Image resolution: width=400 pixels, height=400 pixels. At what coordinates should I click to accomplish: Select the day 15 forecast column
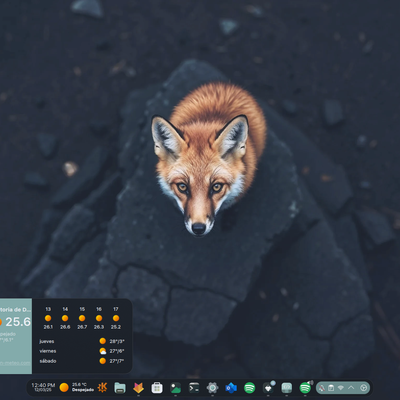coord(82,318)
